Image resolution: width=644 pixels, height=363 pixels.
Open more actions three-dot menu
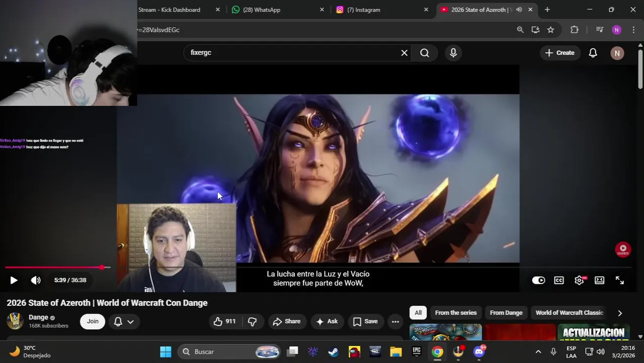tap(396, 322)
